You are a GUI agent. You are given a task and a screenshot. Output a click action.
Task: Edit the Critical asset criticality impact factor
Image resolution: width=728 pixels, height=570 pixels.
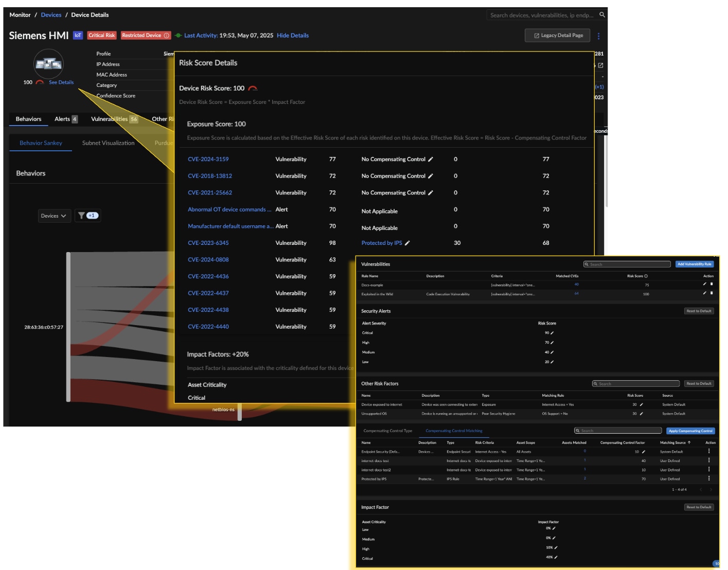pos(556,557)
